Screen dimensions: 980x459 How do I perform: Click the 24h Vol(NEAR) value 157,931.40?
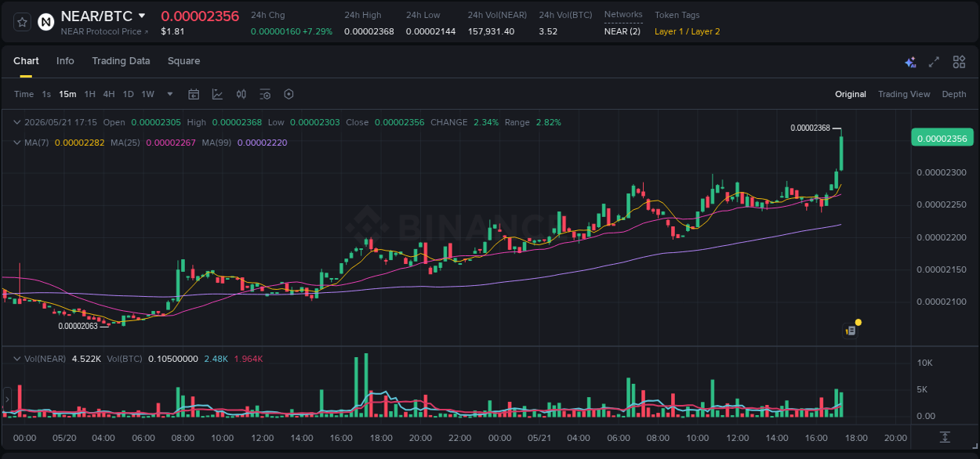(492, 31)
